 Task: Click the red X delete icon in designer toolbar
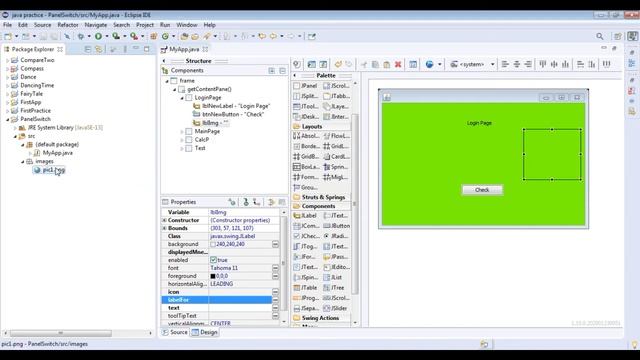(x=398, y=64)
